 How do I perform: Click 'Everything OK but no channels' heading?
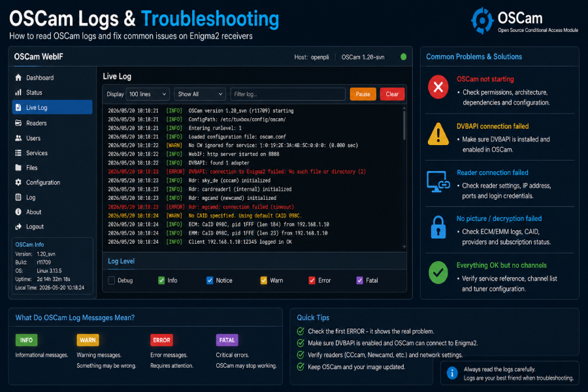(501, 265)
